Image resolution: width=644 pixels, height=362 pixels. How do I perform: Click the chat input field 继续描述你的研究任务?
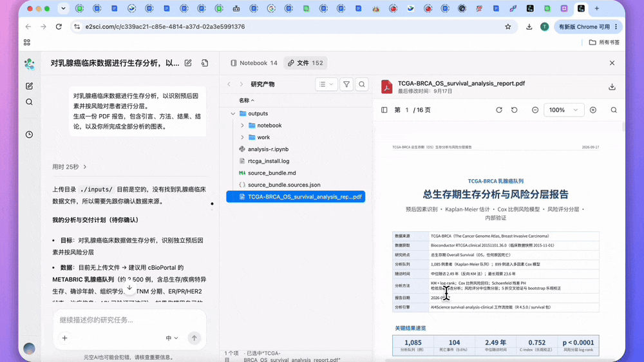tap(129, 319)
